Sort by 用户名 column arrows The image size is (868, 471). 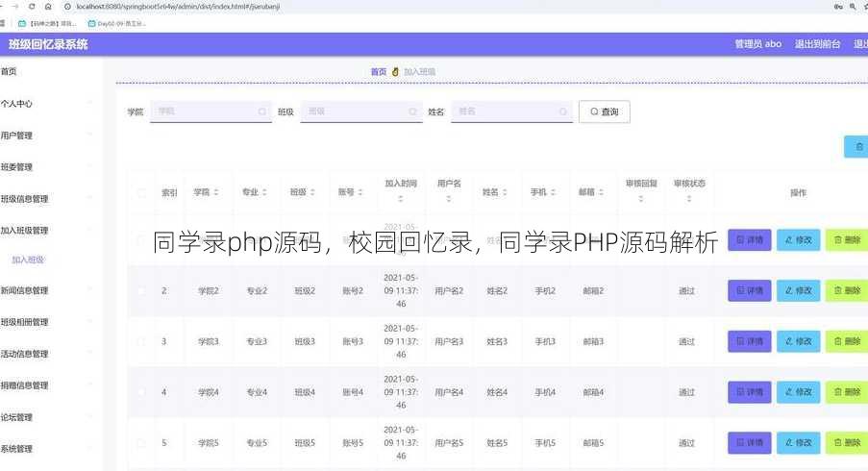coord(449,199)
